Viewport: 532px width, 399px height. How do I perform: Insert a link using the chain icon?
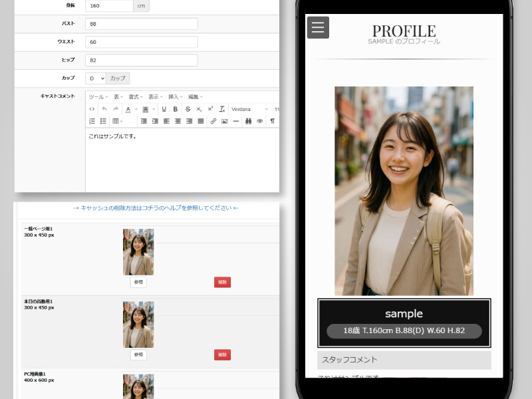[213, 121]
